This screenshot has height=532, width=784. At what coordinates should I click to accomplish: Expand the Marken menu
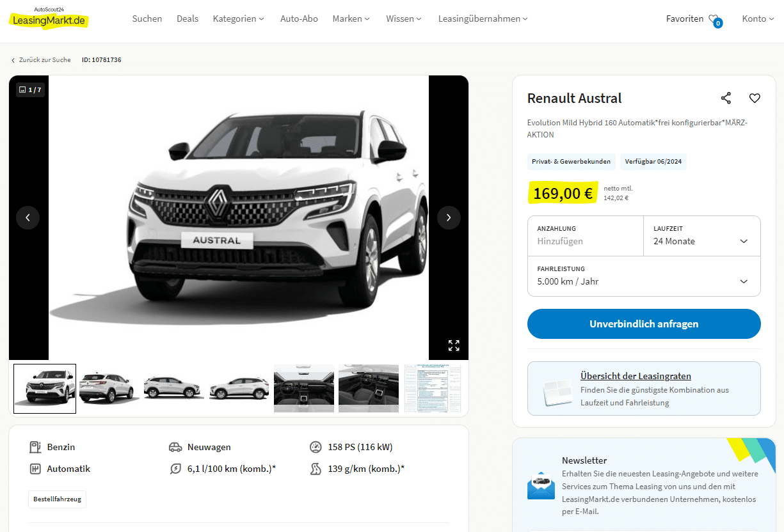point(351,19)
